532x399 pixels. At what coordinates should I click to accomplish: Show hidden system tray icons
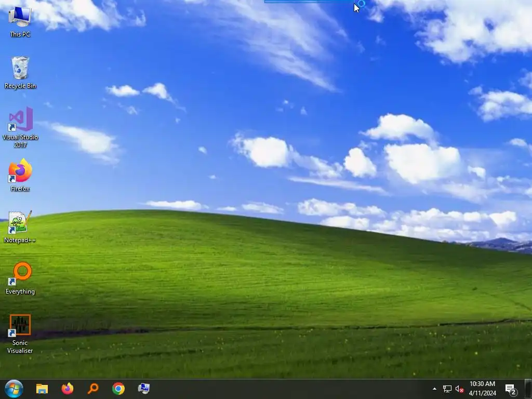click(434, 389)
